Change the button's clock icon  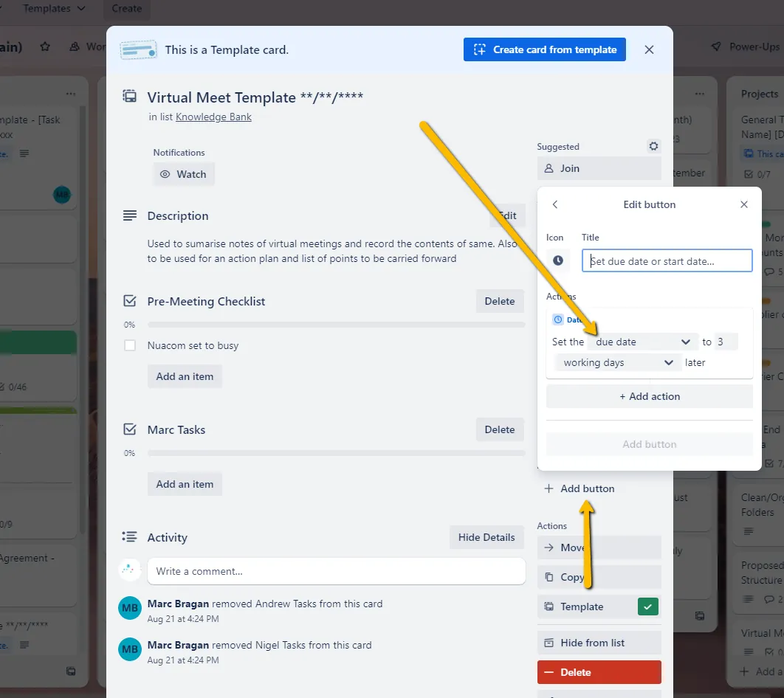coord(558,260)
